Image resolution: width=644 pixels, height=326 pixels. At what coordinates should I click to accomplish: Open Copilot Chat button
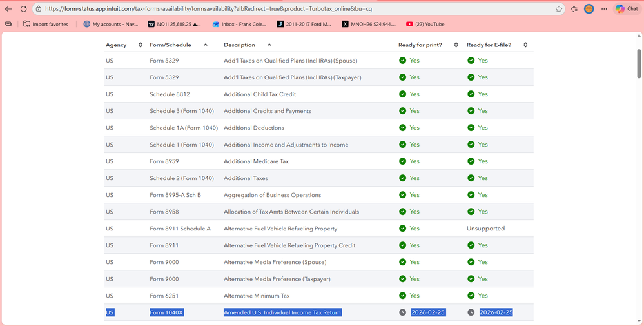(627, 8)
